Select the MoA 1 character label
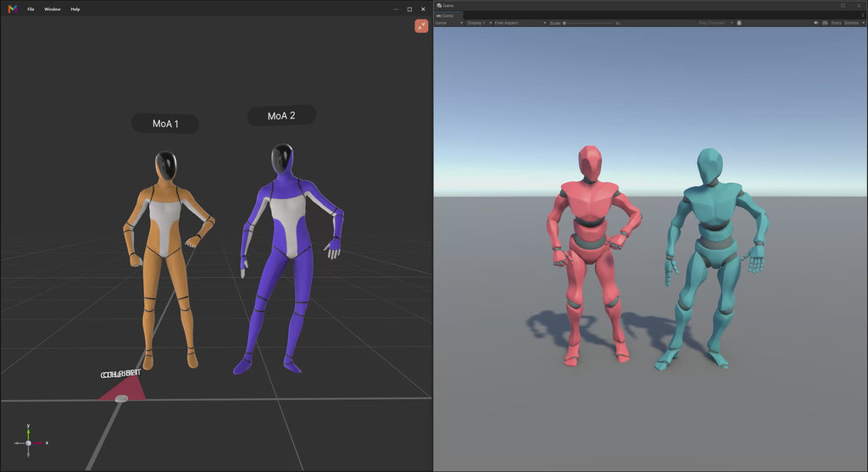 165,124
